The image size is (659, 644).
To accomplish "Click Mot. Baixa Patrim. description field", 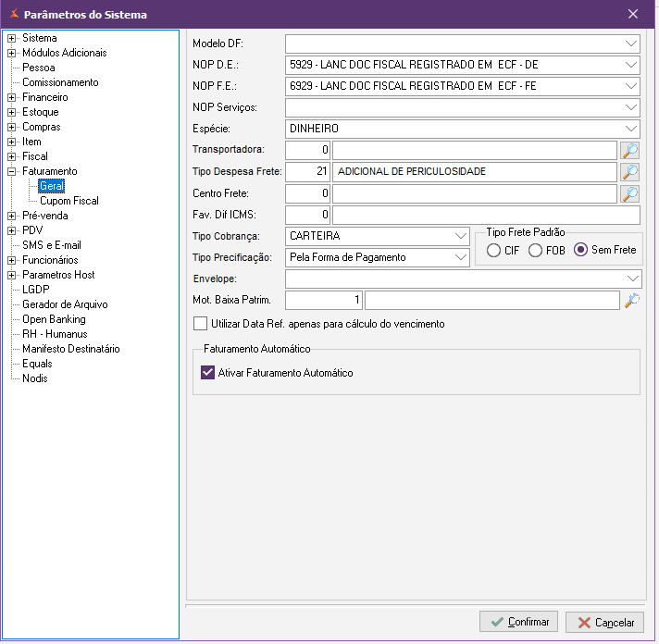I will point(492,301).
